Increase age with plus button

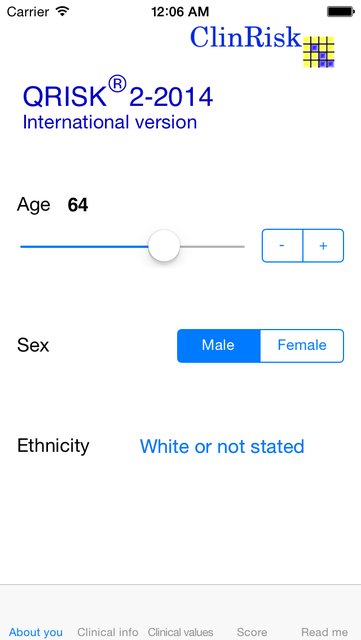[323, 246]
